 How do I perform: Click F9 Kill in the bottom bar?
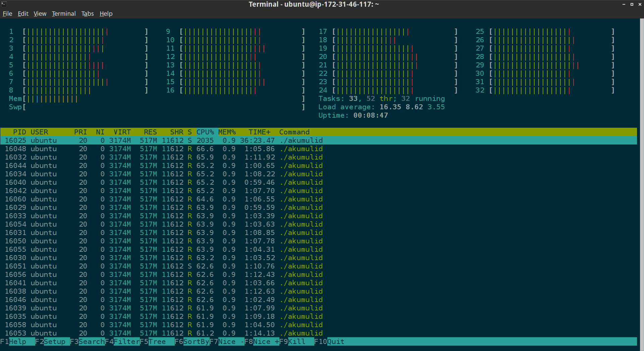coord(297,342)
